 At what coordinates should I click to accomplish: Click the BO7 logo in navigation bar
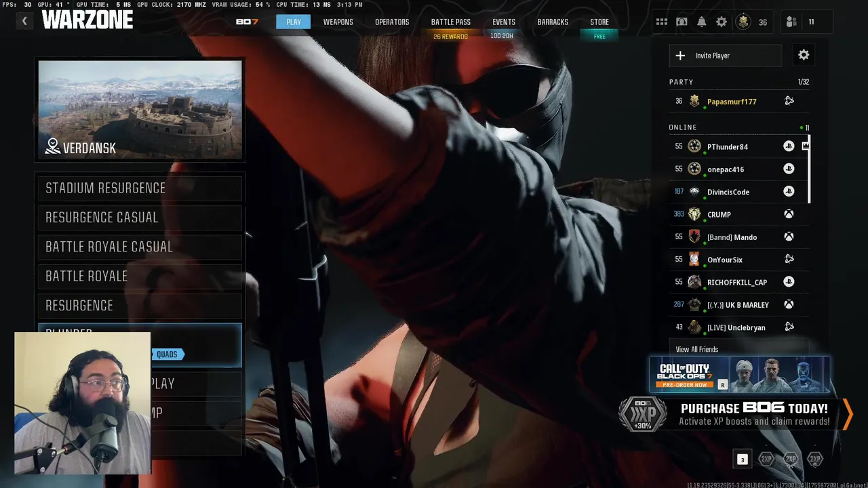(x=247, y=22)
